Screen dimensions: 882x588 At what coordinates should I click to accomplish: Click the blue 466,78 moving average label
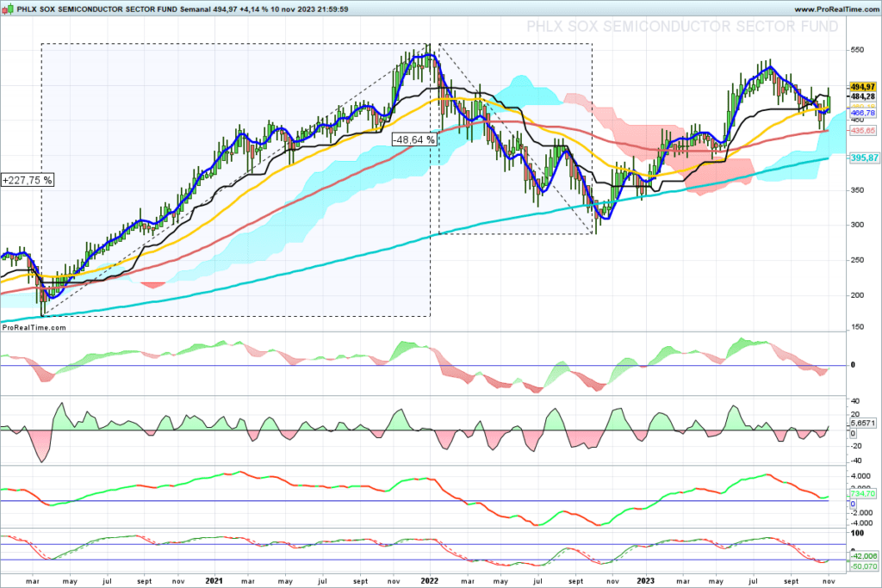[x=862, y=113]
